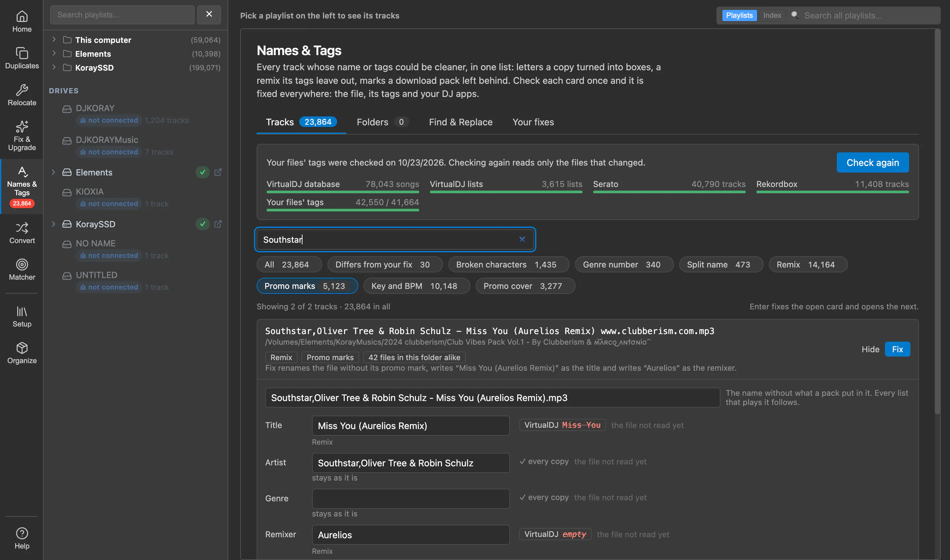950x560 pixels.
Task: Open the Organize section
Action: pos(22,353)
